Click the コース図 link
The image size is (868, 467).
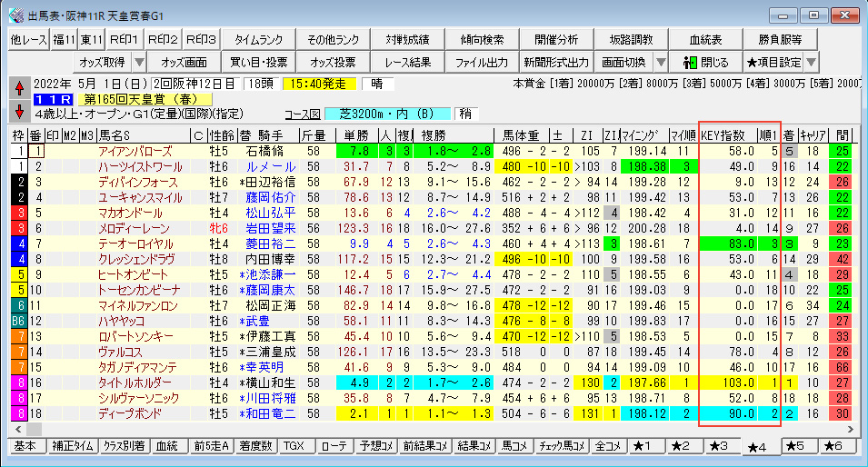tap(303, 114)
